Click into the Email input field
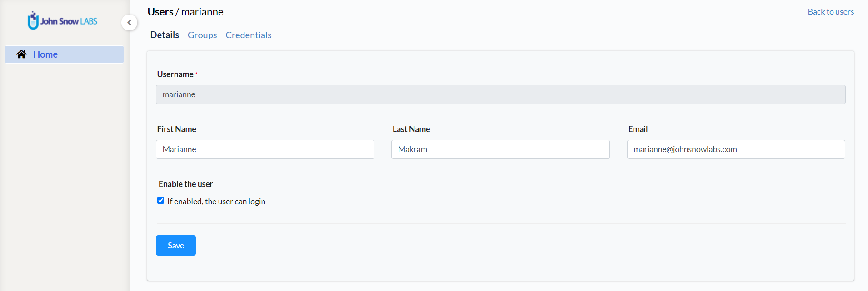 pyautogui.click(x=736, y=149)
